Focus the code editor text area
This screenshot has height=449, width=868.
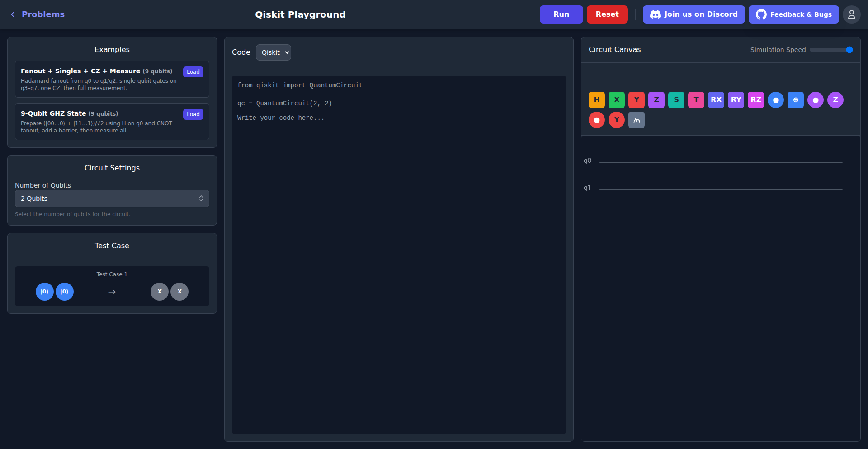399,255
